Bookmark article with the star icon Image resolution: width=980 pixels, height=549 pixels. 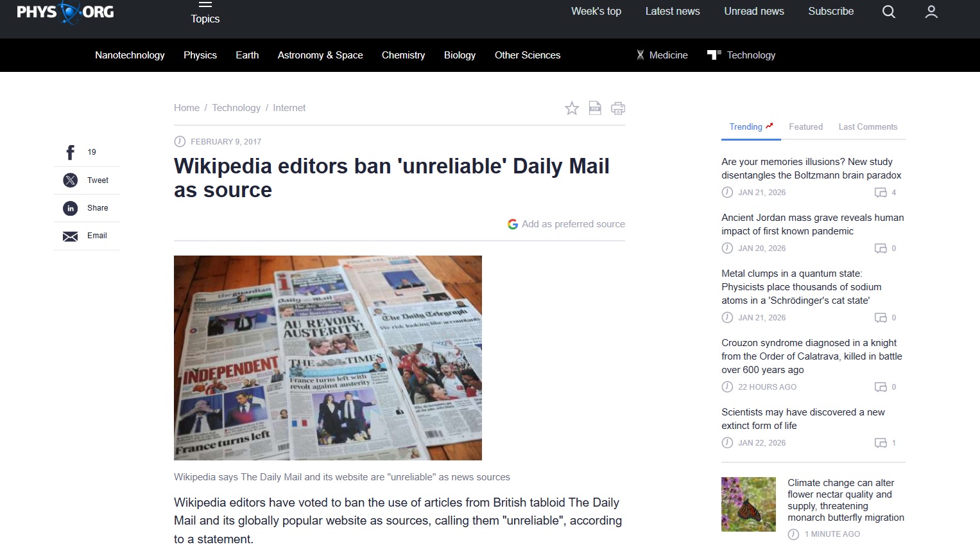tap(572, 109)
